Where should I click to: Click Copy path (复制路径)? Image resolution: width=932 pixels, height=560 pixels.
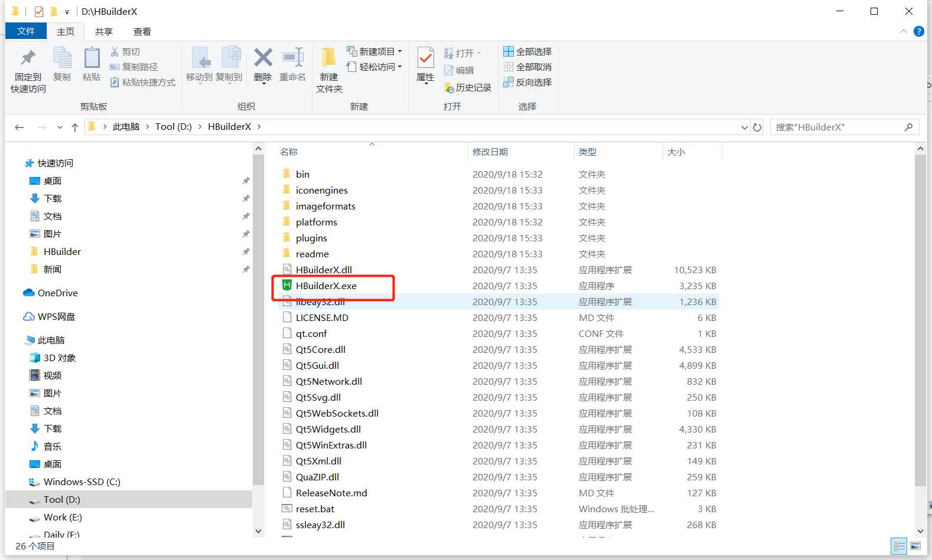[133, 67]
